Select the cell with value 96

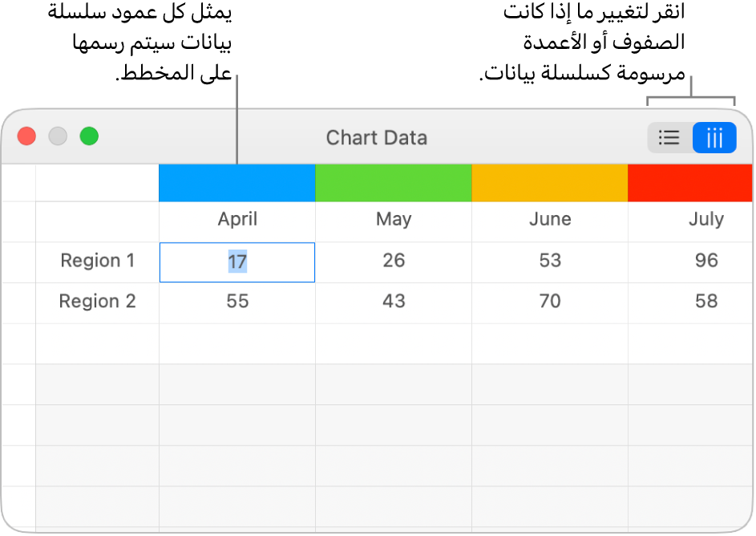click(705, 261)
